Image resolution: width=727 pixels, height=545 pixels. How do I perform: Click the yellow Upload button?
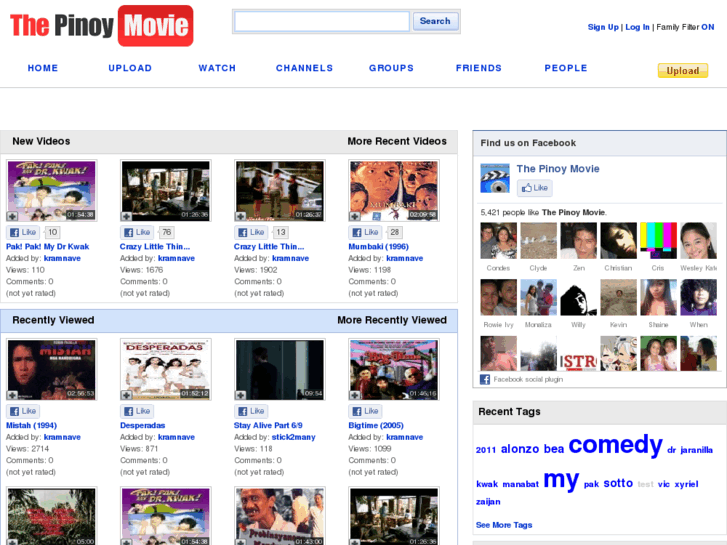coord(682,71)
